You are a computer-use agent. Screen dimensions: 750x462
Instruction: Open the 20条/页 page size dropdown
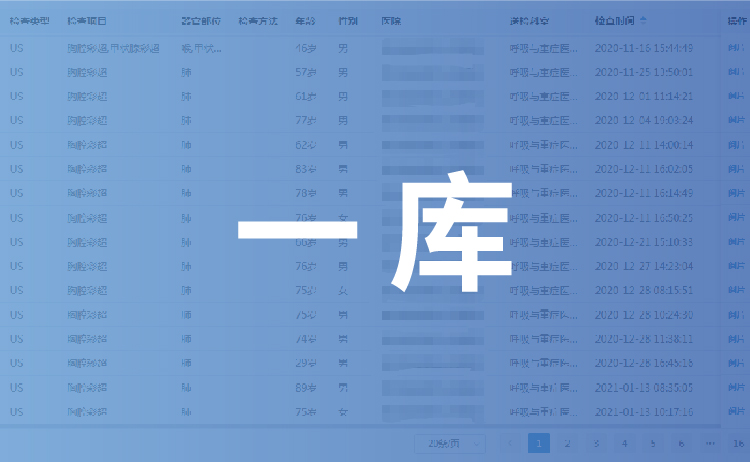pos(449,443)
